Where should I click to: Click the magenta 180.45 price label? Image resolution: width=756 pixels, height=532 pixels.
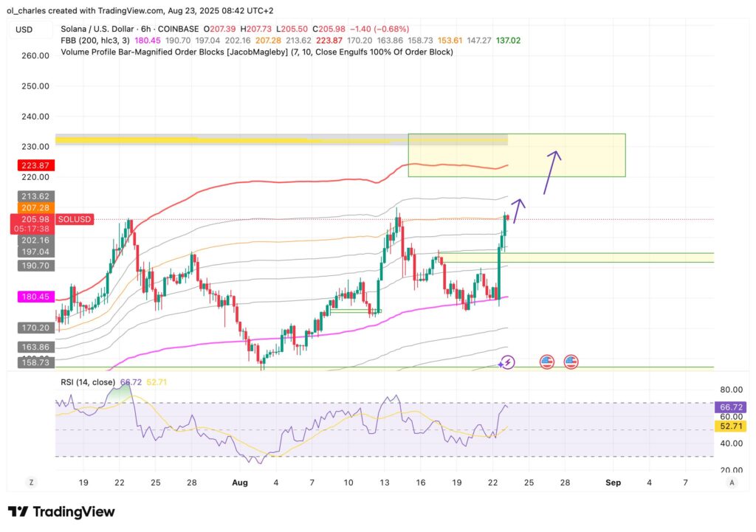click(x=32, y=297)
